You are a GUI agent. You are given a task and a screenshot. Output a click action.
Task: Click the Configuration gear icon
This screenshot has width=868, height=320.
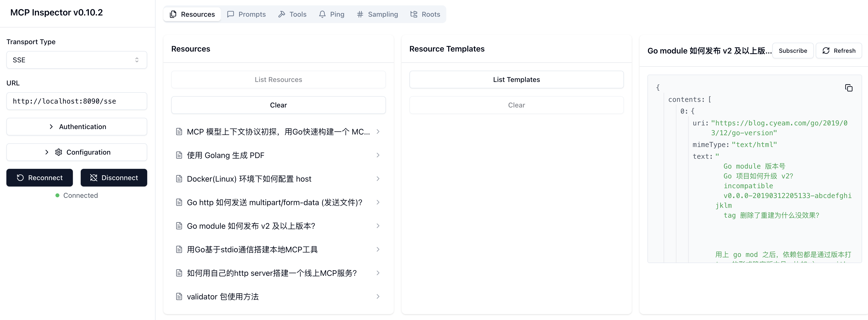59,152
